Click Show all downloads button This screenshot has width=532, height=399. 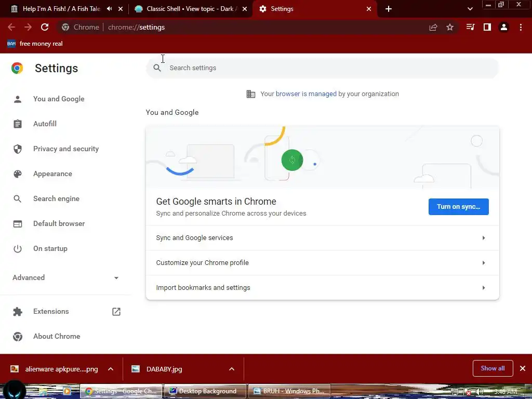point(493,368)
